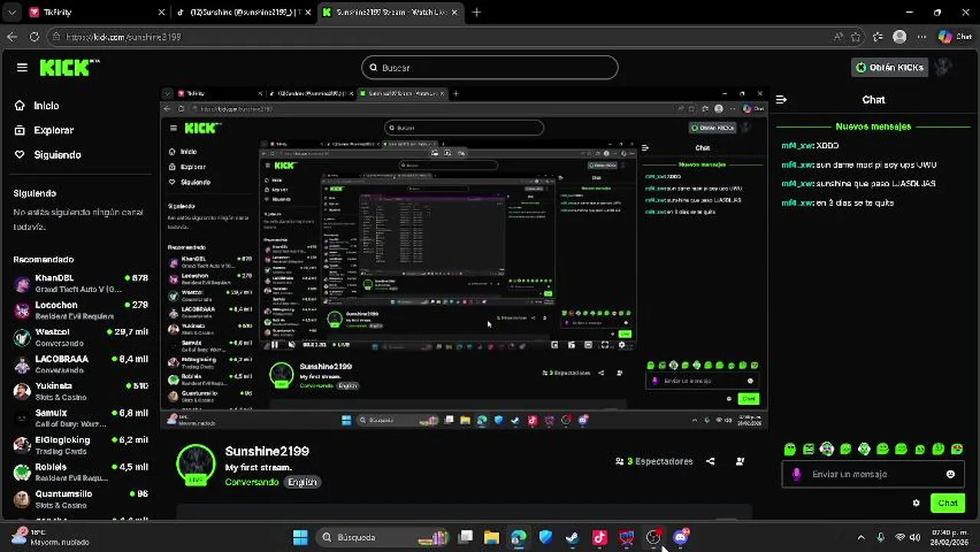Viewport: 980px width, 552px height.
Task: Click the follow user icon beside share
Action: point(740,462)
